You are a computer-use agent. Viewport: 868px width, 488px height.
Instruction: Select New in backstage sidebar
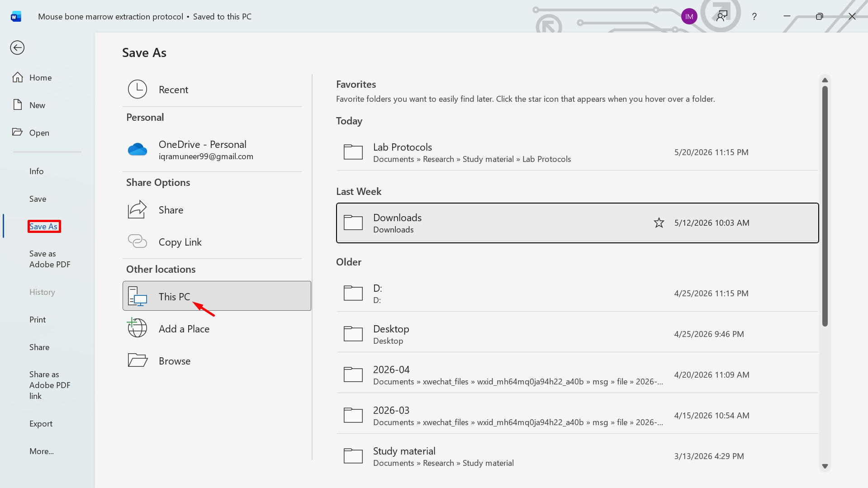[38, 105]
